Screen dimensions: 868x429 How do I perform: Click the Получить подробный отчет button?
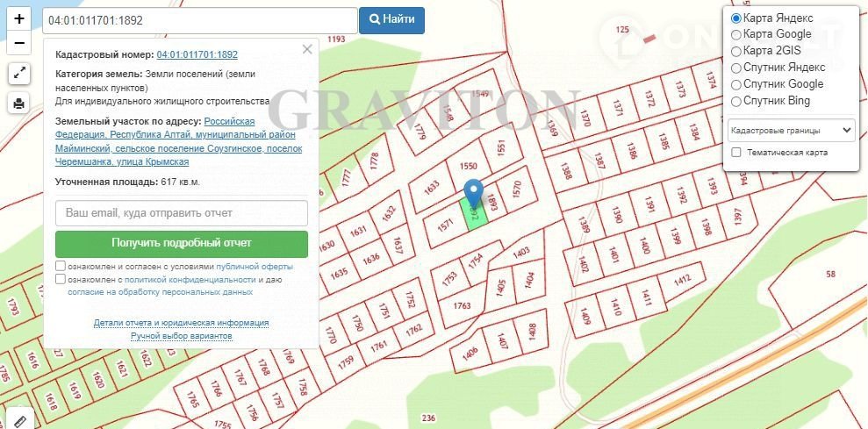coord(181,243)
